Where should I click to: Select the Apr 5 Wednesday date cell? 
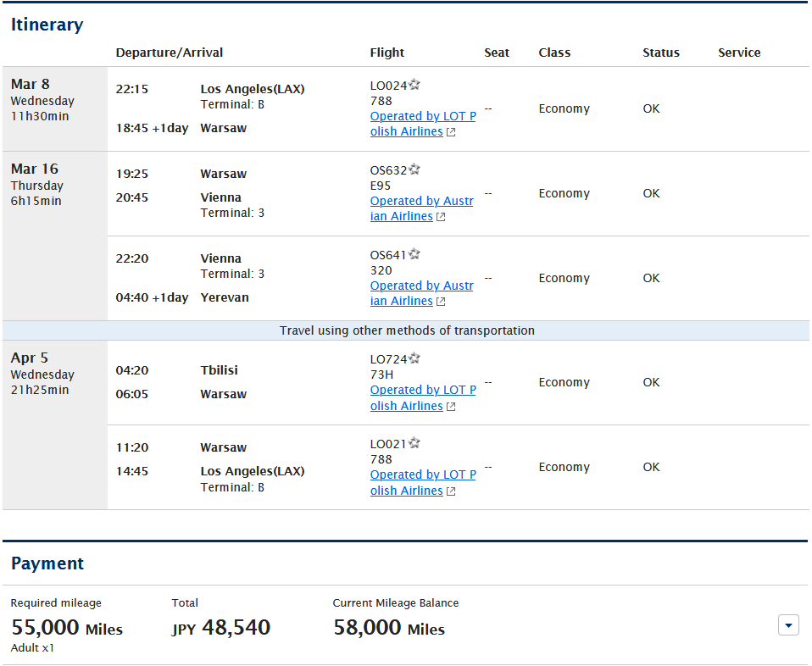(x=55, y=425)
